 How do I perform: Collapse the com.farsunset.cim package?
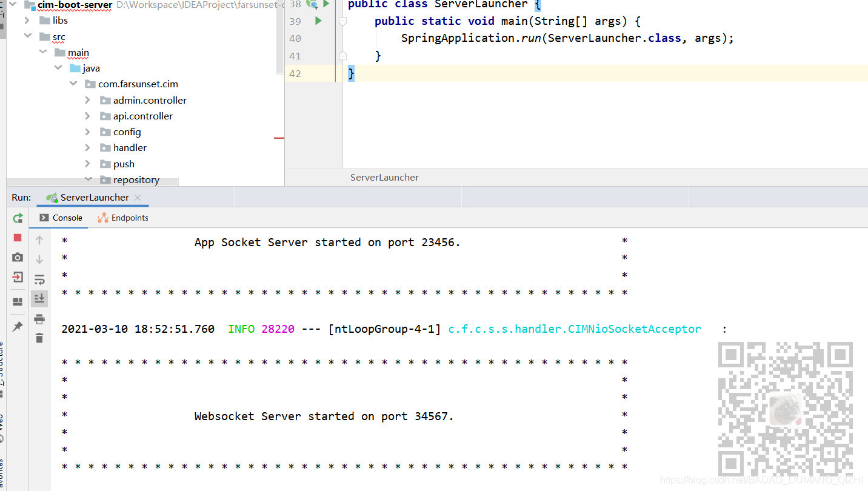pos(73,84)
